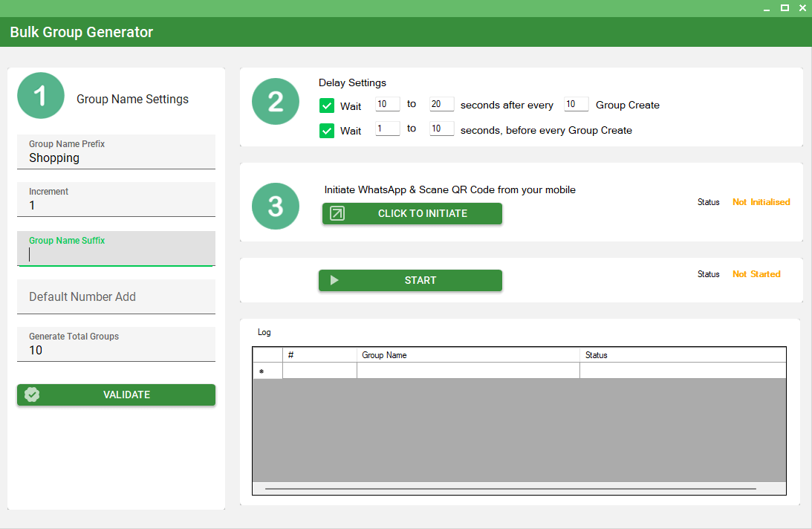Minimize the Bulk Group Generator window
The width and height of the screenshot is (812, 529).
766,8
